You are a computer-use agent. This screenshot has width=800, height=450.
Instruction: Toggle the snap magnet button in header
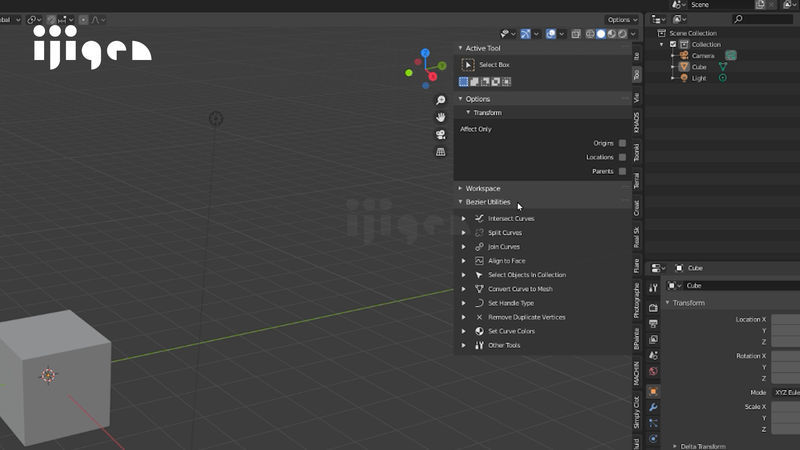coord(52,20)
